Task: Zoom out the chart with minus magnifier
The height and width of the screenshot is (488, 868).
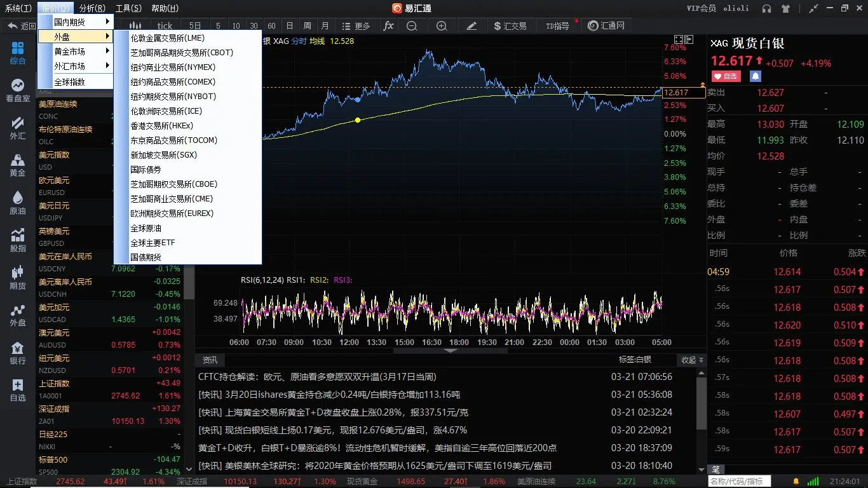Action: coord(412,26)
